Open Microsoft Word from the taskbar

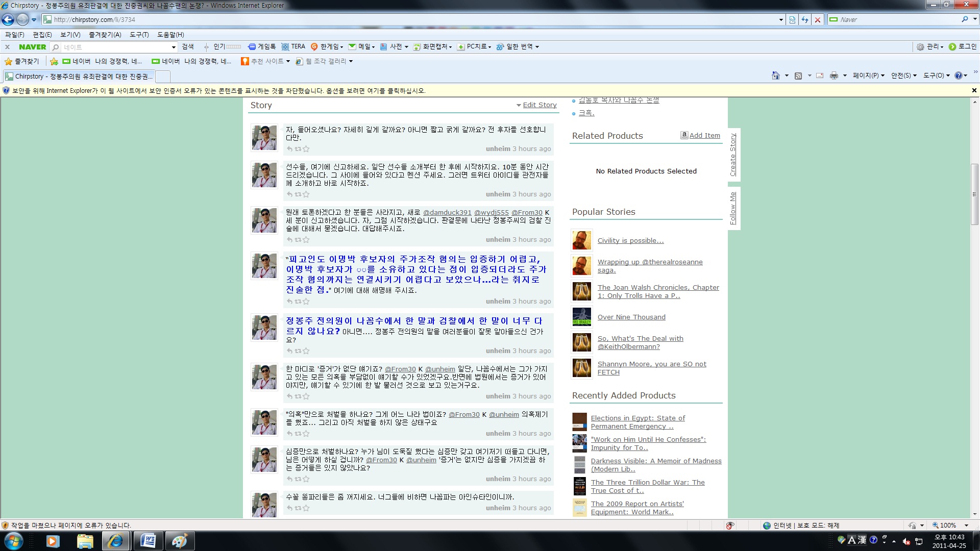pyautogui.click(x=148, y=541)
